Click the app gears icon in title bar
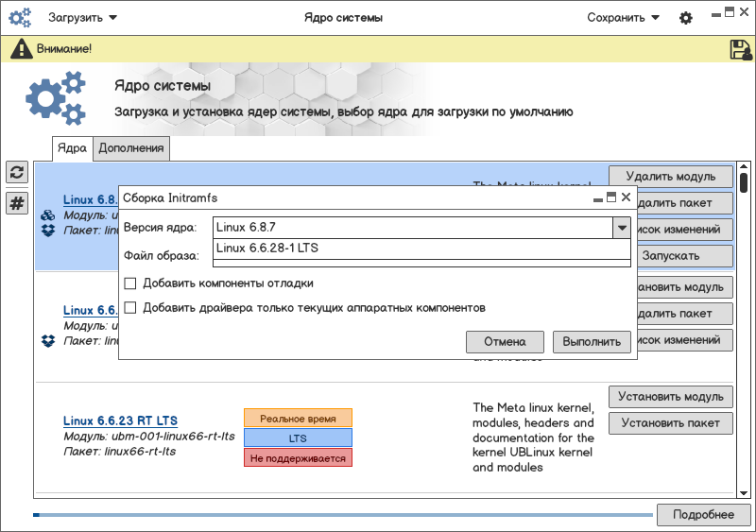Screen dimensions: 756x532 [x=20, y=18]
